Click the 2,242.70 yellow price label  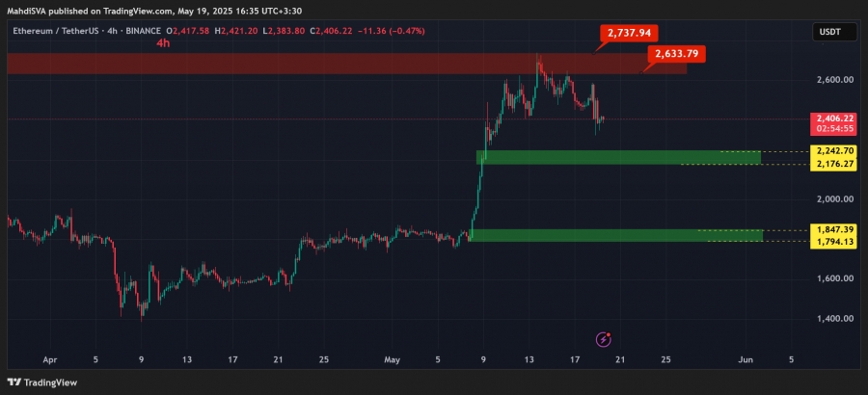pos(832,150)
